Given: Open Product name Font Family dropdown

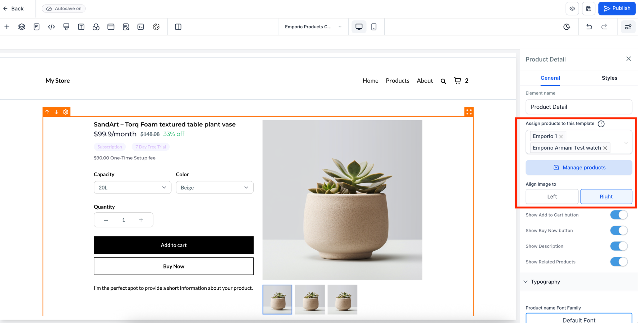Looking at the screenshot, I should click(579, 318).
